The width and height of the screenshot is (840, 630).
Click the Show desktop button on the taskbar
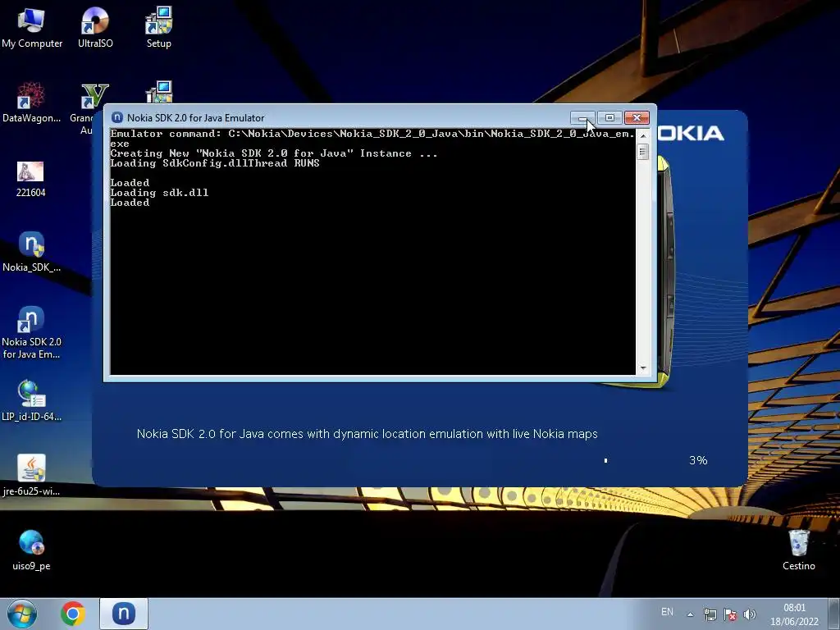pos(834,614)
